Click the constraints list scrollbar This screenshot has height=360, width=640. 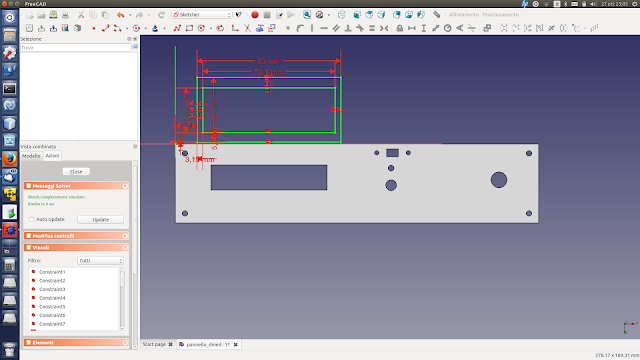pos(122,299)
